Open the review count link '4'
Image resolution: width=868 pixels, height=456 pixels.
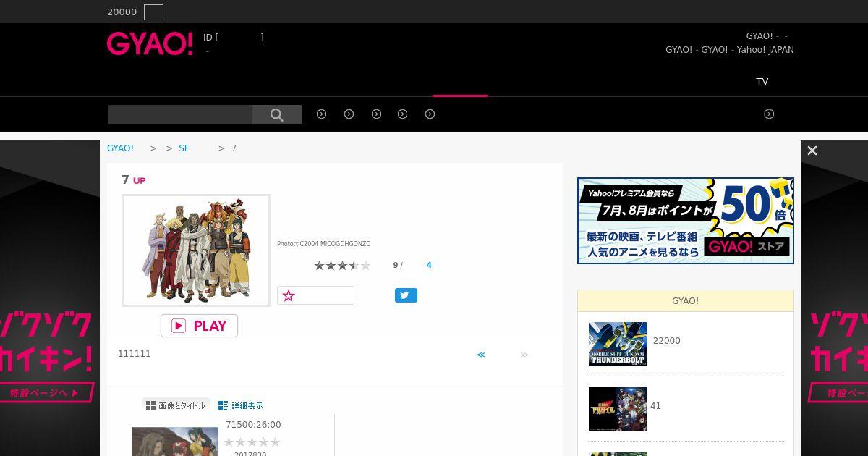pyautogui.click(x=429, y=265)
